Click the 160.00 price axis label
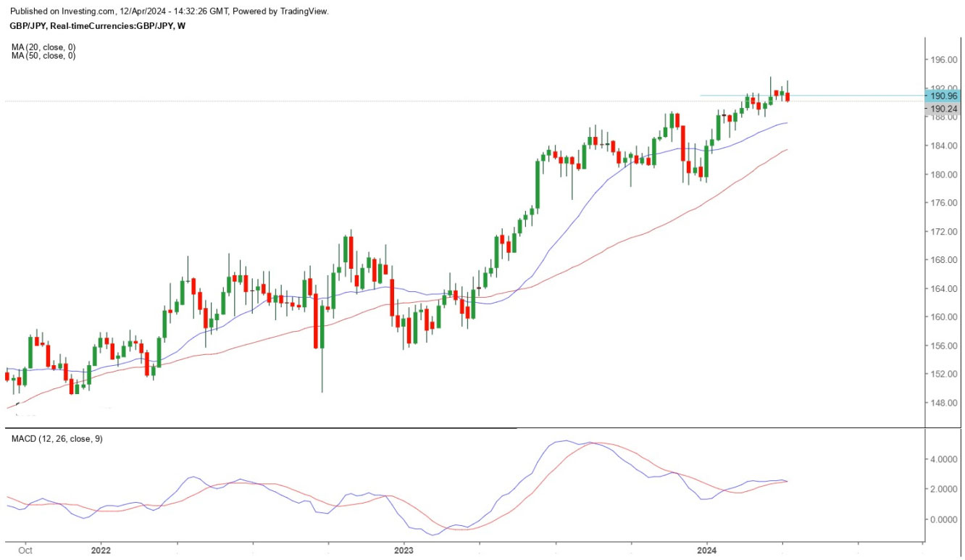Image resolution: width=965 pixels, height=560 pixels. (943, 317)
